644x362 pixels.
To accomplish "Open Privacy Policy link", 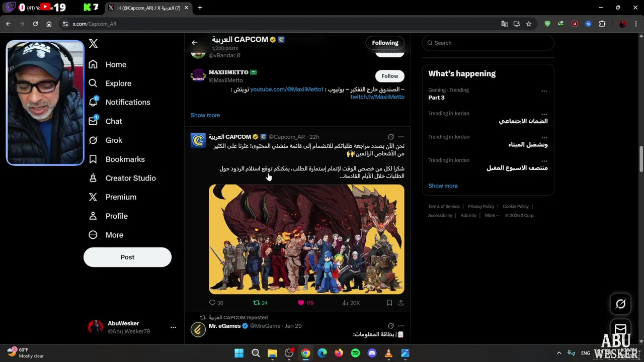I will pos(481,207).
